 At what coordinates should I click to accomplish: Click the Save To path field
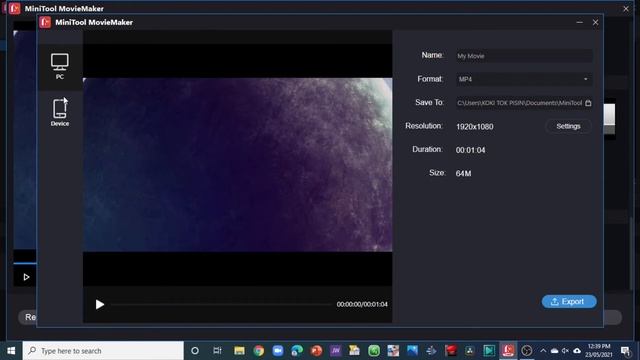[x=520, y=103]
